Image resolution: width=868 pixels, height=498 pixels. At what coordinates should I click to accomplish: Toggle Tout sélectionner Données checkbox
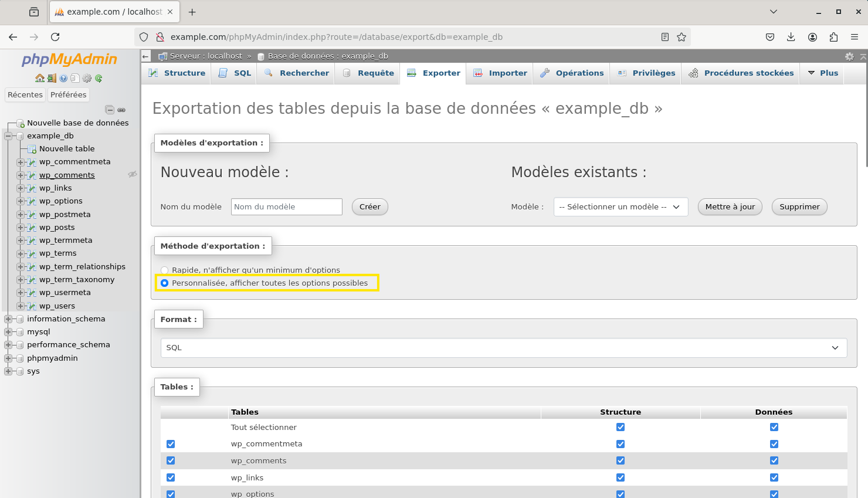(x=774, y=427)
